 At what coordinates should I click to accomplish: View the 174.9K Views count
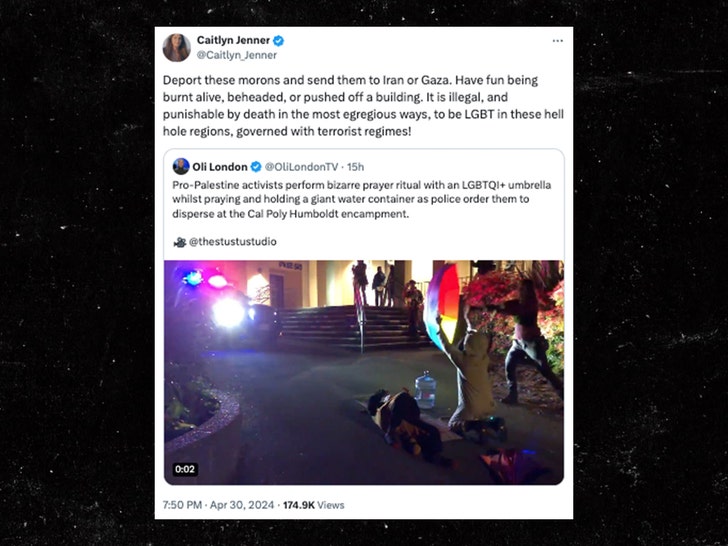coord(313,505)
